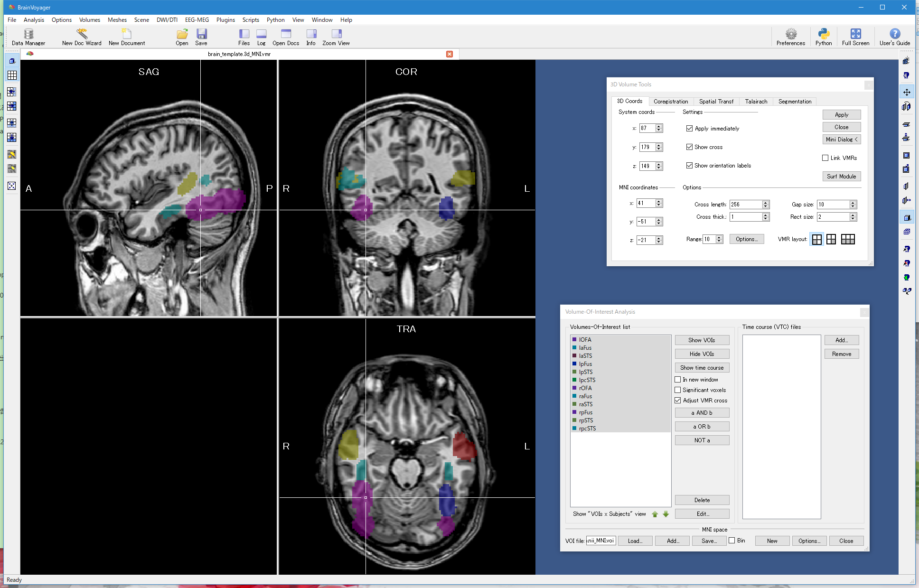Choose the first VMR layout icon
The image size is (919, 588).
coord(817,239)
